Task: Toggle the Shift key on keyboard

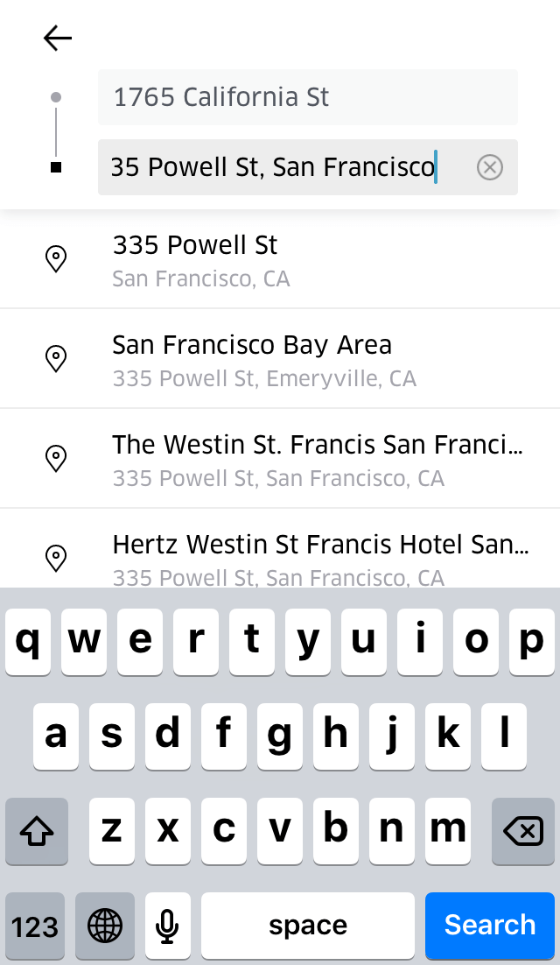Action: (37, 831)
